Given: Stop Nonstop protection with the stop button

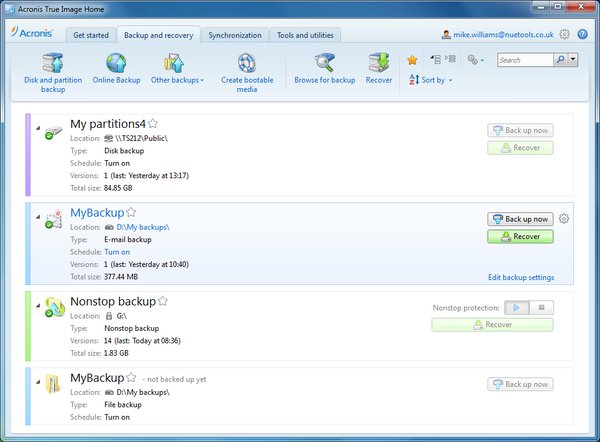Looking at the screenshot, I should point(541,309).
